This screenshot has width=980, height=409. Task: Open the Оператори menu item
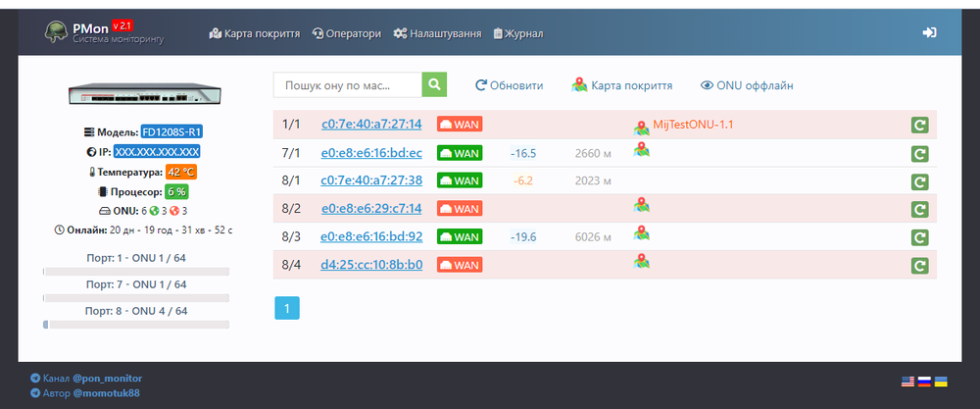point(347,33)
